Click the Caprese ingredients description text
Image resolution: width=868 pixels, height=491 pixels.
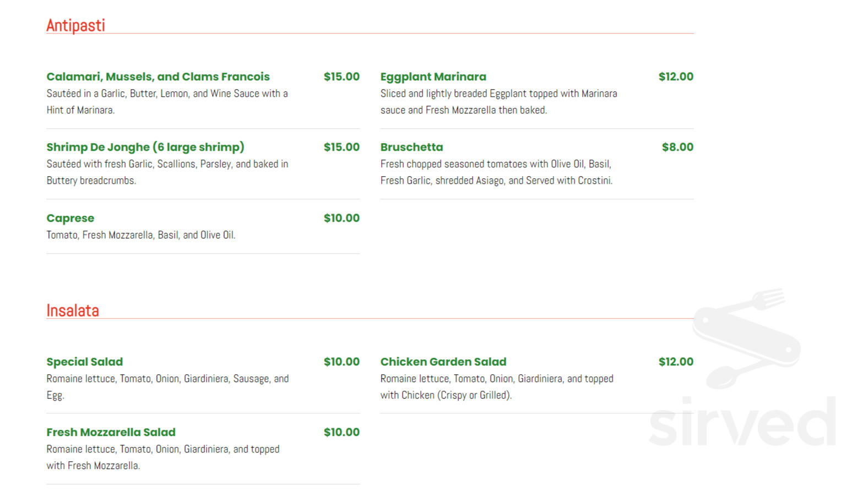coord(141,235)
